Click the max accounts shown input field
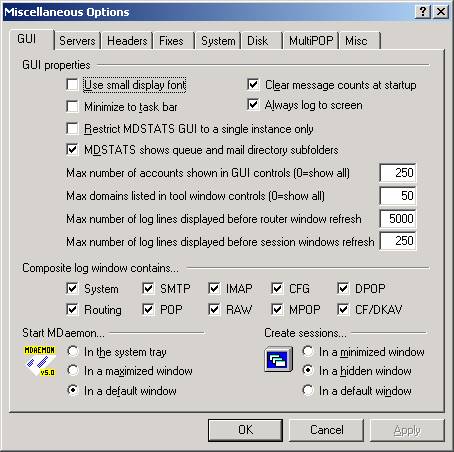 [398, 173]
